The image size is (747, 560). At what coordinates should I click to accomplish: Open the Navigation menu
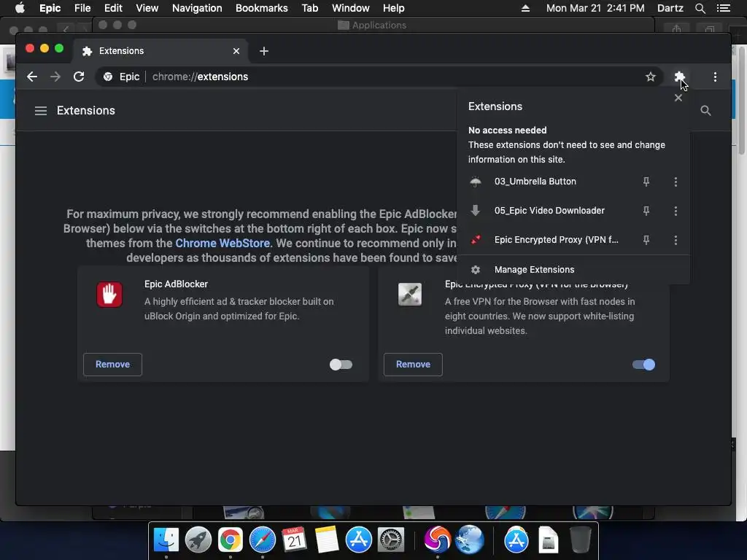(197, 8)
